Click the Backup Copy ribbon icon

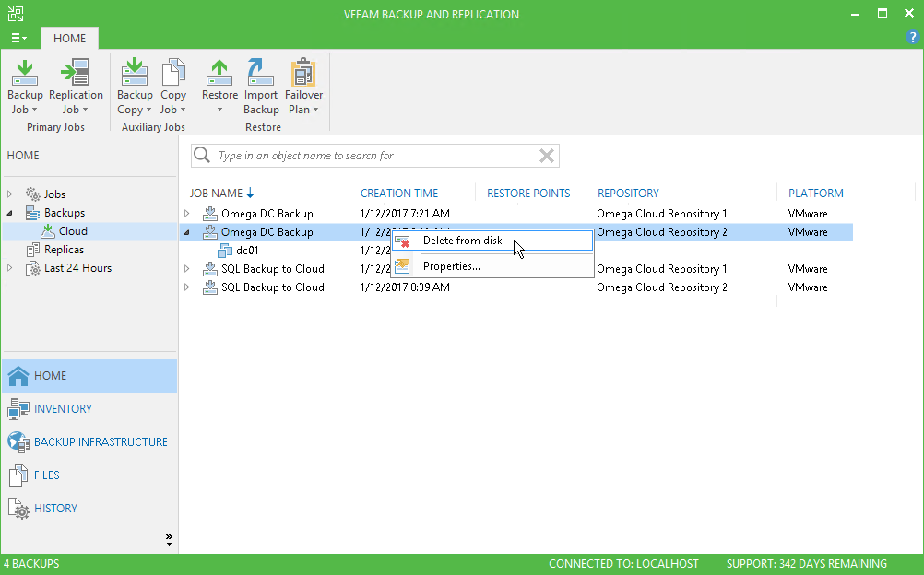[135, 73]
